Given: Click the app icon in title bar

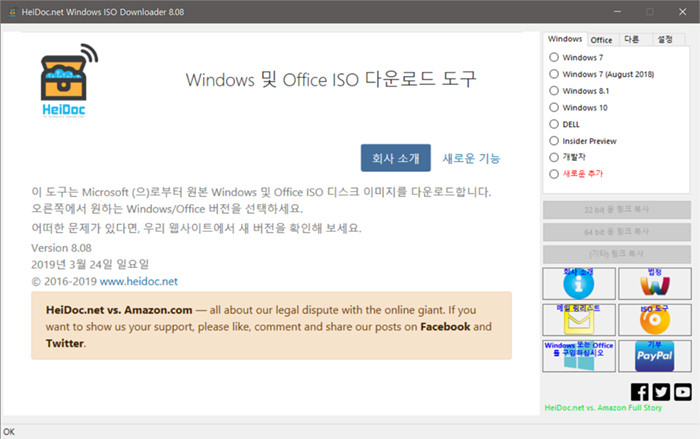Looking at the screenshot, I should pos(12,12).
